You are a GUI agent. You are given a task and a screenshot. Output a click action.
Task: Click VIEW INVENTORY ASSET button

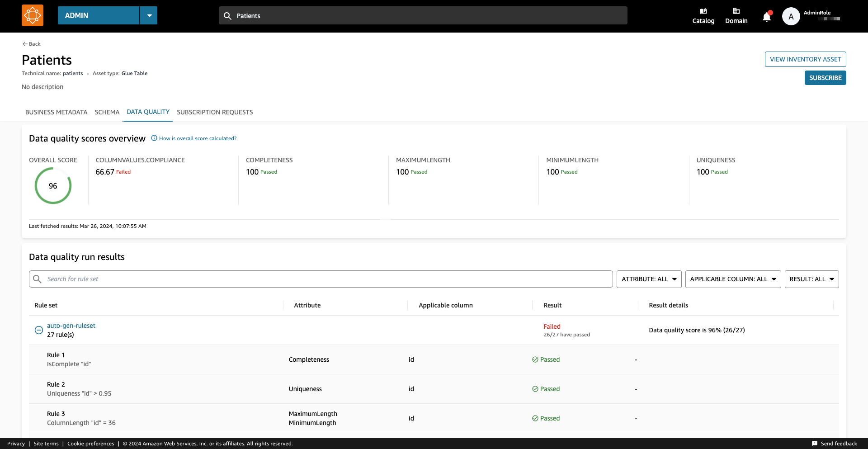pyautogui.click(x=806, y=59)
